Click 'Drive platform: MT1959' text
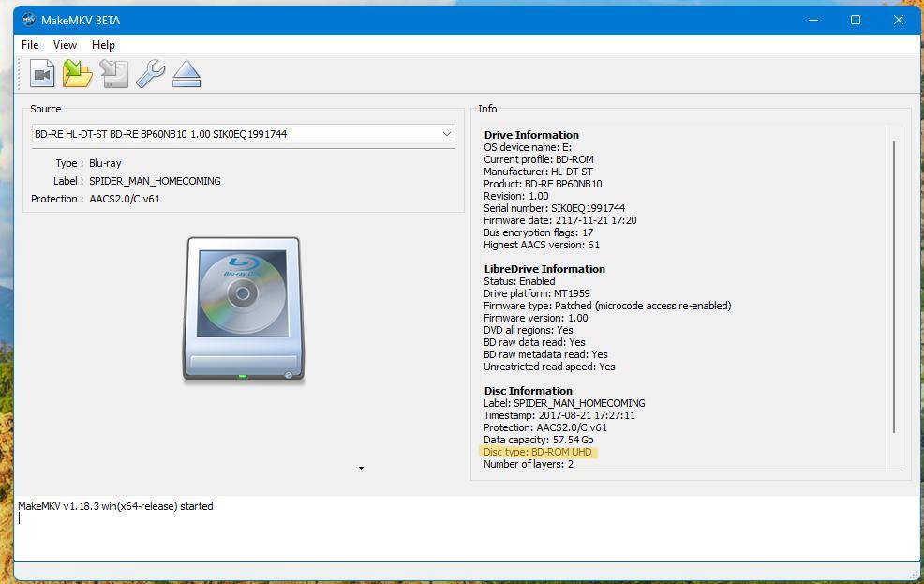Screen dimensions: 924x584 point(537,293)
